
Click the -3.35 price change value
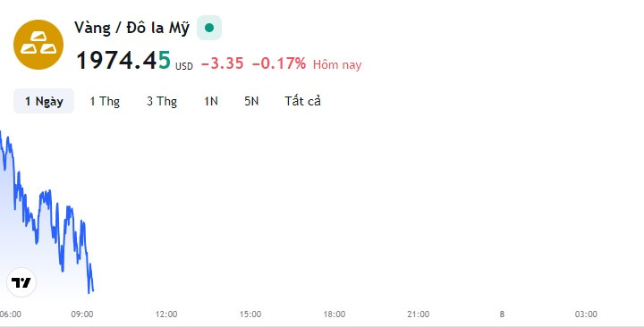pos(222,63)
